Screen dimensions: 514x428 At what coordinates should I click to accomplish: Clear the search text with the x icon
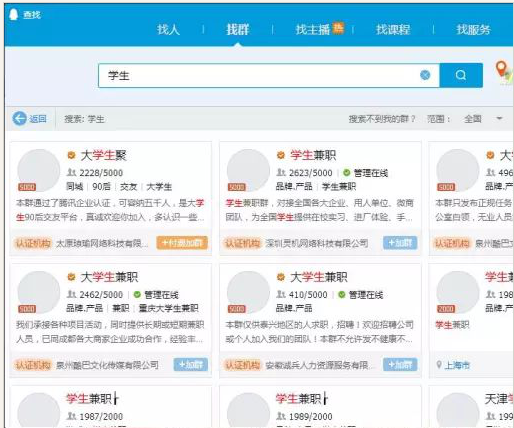coord(425,75)
